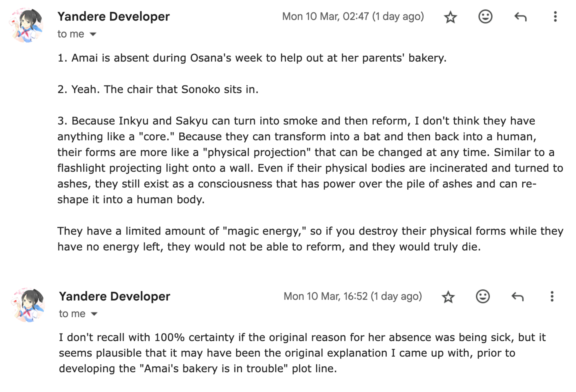Click sender name on the second email

tap(115, 296)
